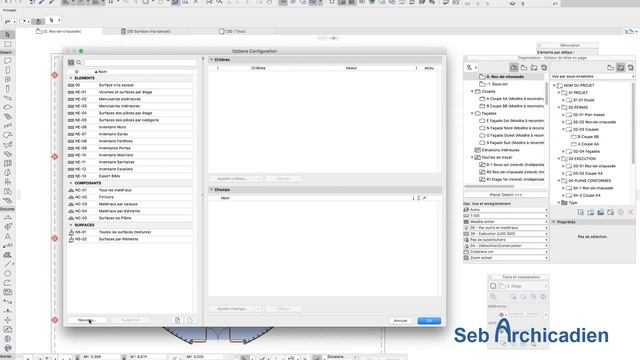Collapse the Champs section
Image resolution: width=640 pixels, height=360 pixels.
[211, 190]
